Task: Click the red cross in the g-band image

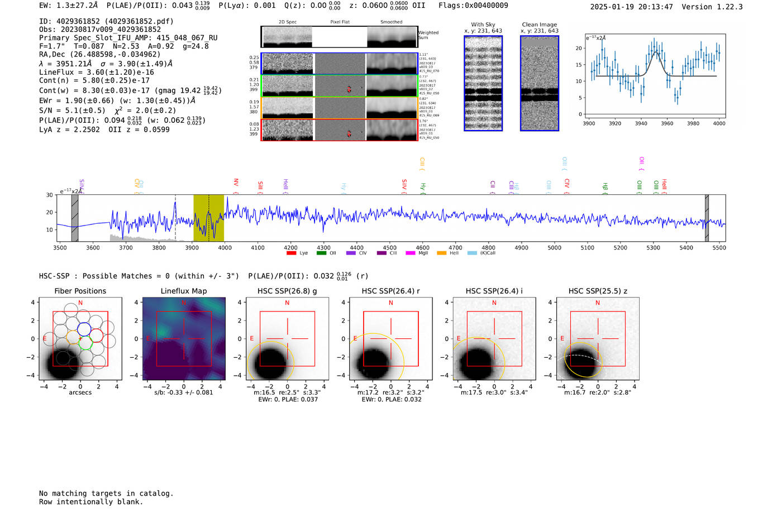Action: click(287, 338)
